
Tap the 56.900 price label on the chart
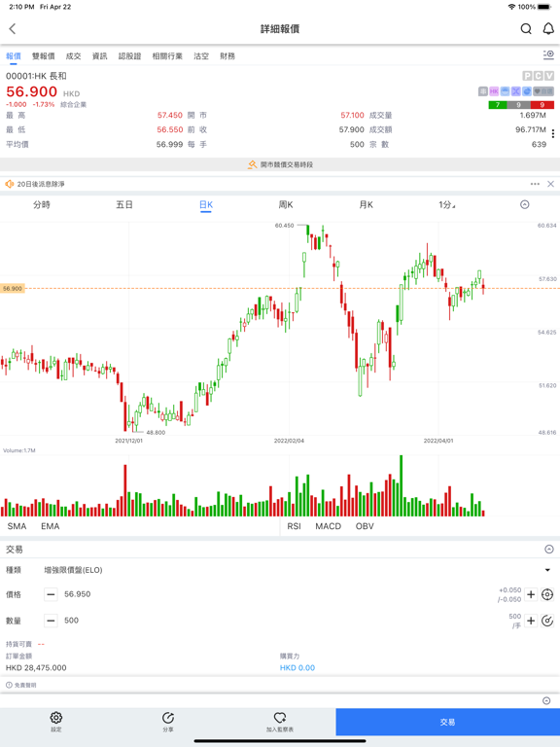tap(13, 289)
